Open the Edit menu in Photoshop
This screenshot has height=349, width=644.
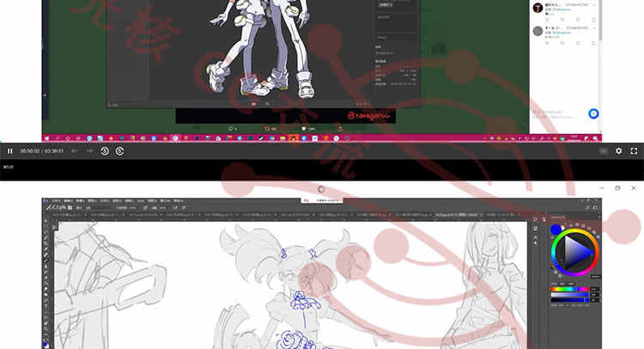pyautogui.click(x=68, y=201)
